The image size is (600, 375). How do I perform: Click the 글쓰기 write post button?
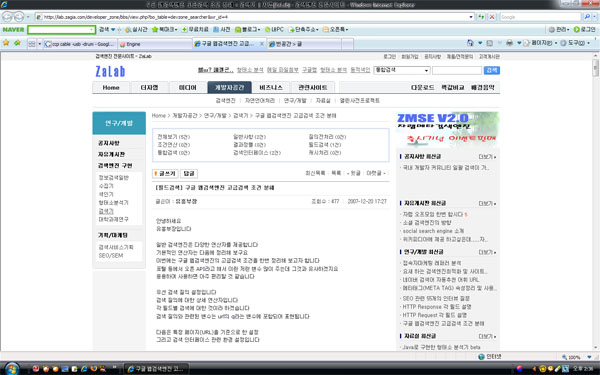(x=165, y=173)
